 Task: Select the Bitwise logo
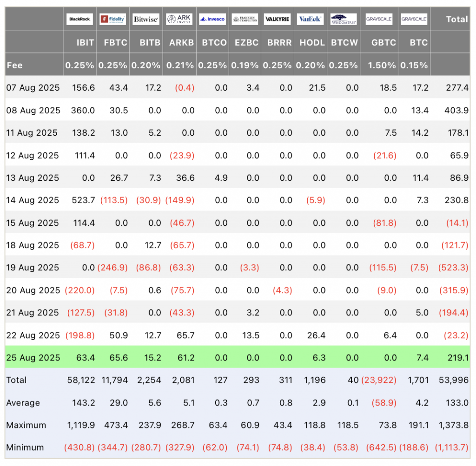(x=146, y=19)
